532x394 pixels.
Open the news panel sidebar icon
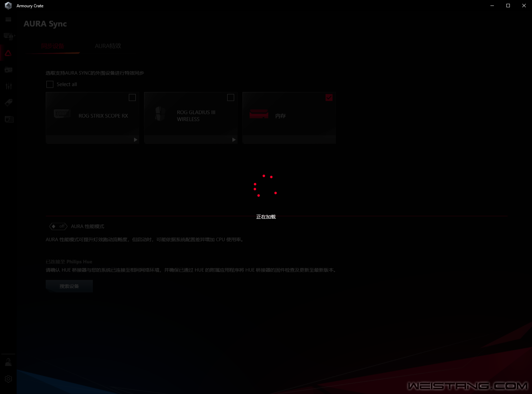click(9, 119)
